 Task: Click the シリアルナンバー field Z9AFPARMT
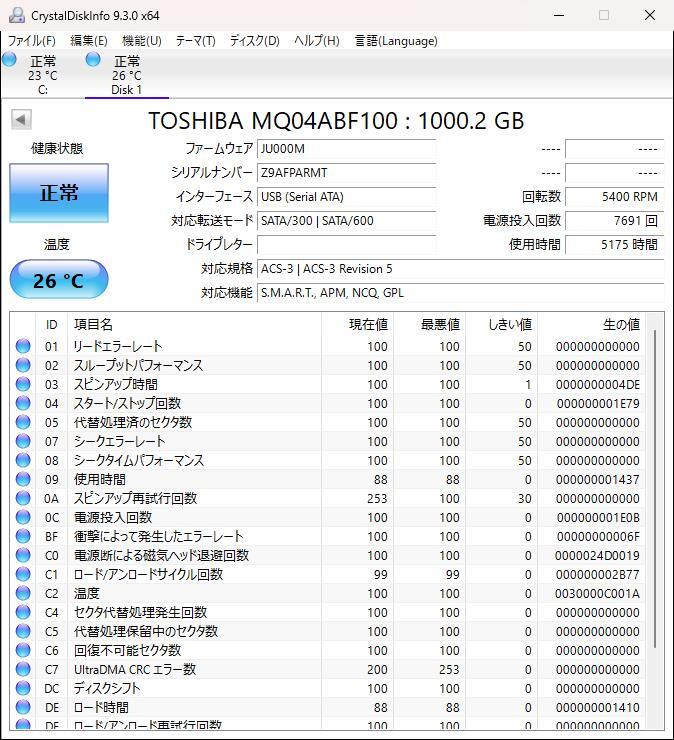pos(346,173)
